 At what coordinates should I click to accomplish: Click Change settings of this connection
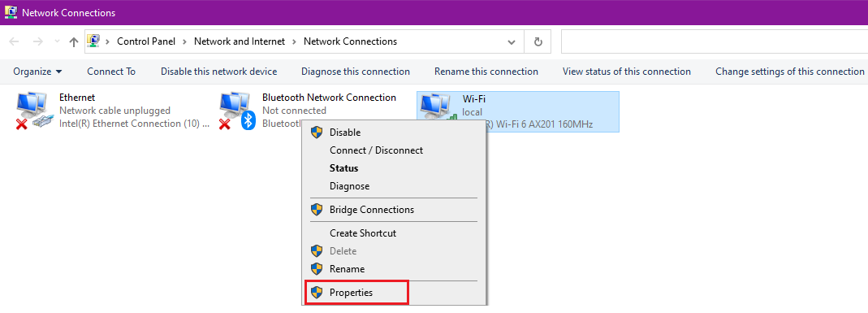pyautogui.click(x=789, y=72)
